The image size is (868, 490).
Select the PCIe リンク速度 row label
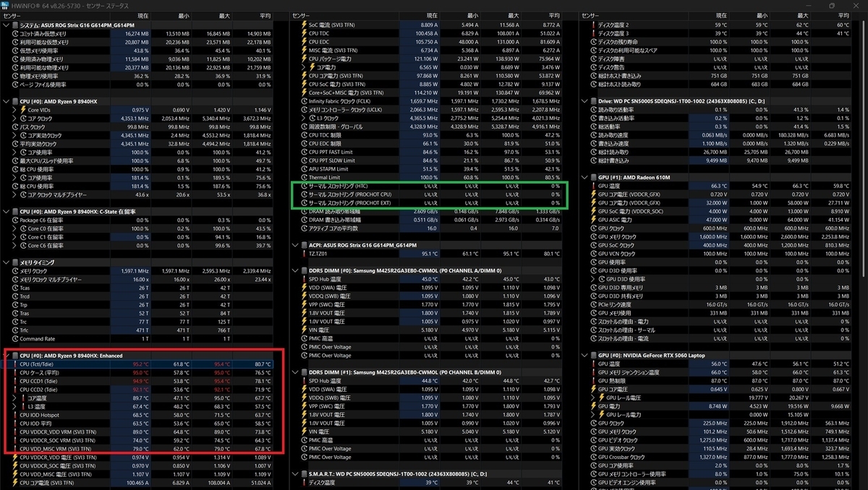click(x=616, y=304)
